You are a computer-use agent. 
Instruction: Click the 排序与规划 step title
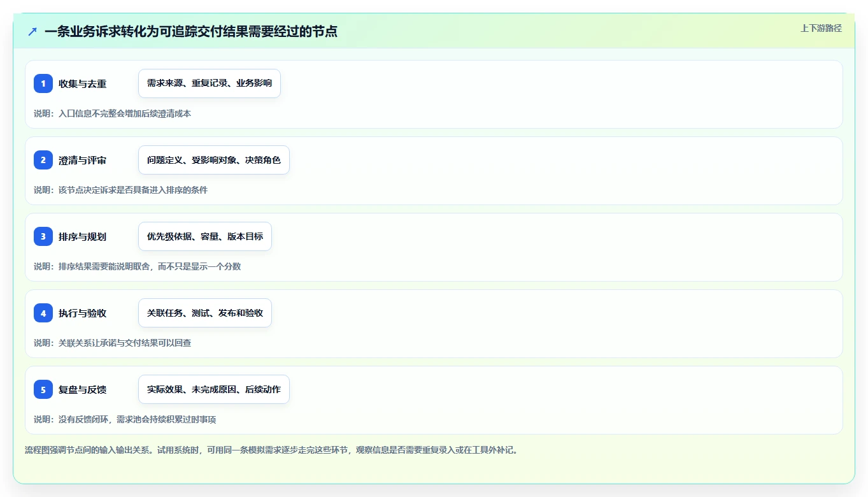pyautogui.click(x=82, y=236)
